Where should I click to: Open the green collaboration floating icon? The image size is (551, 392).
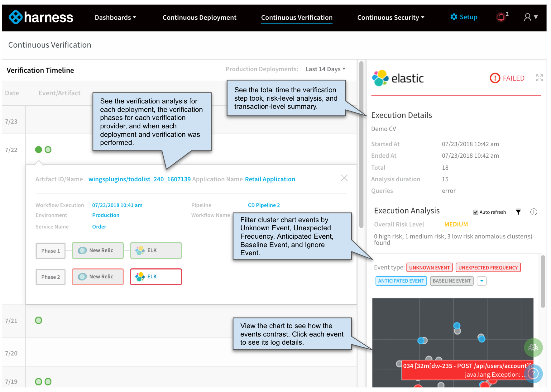533,347
